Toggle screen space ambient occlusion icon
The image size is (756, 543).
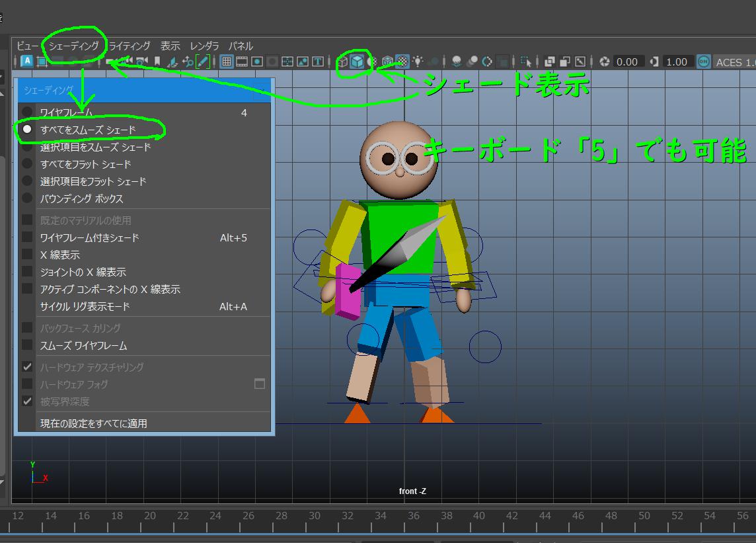point(457,62)
